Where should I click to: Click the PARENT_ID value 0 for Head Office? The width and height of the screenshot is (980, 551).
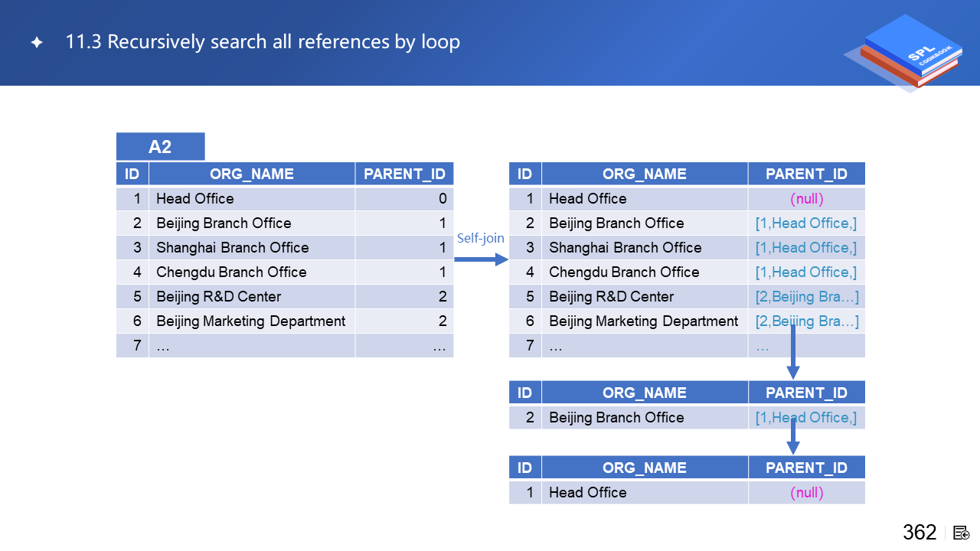[442, 198]
